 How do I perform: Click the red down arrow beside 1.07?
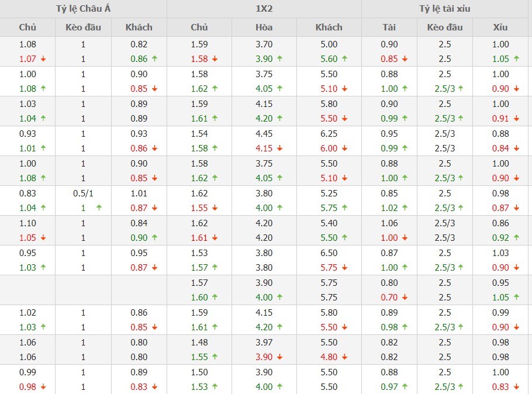[44, 59]
